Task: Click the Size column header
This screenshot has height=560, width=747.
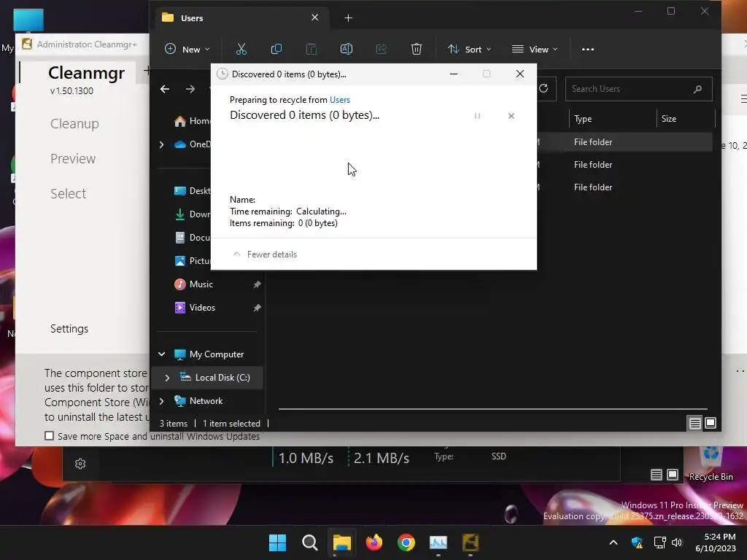Action: click(686, 119)
